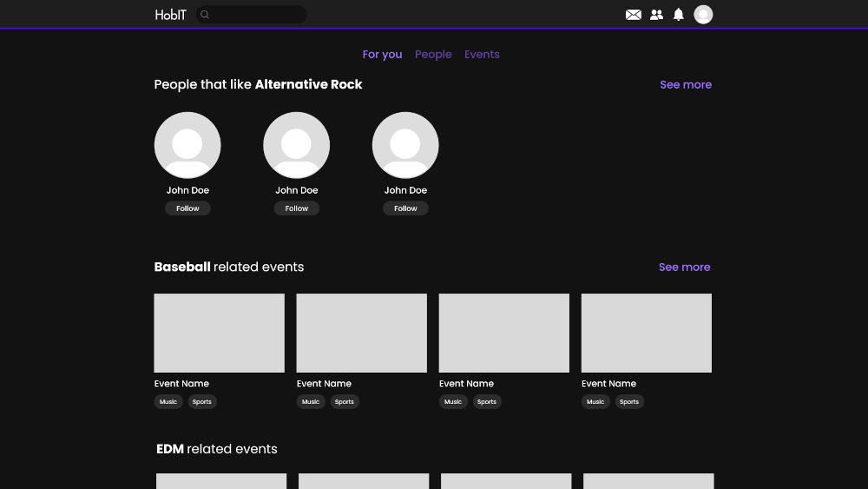Follow the first John Doe
868x489 pixels.
187,208
